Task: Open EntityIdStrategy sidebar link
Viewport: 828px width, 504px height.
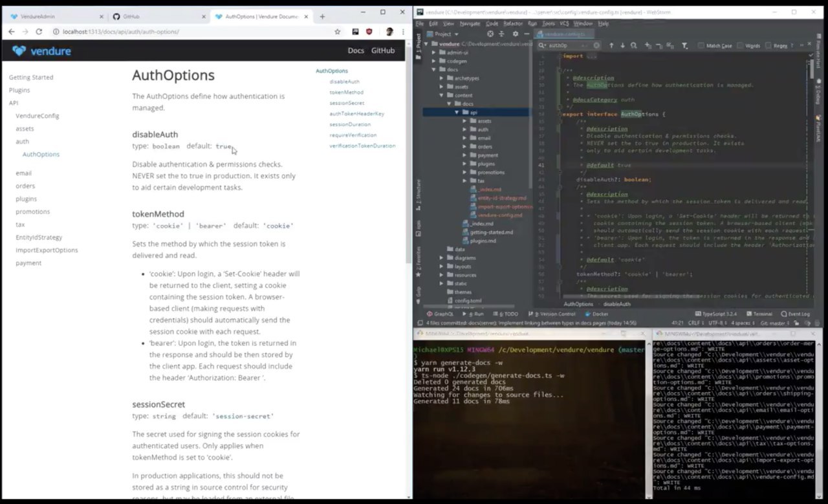Action: coord(39,237)
